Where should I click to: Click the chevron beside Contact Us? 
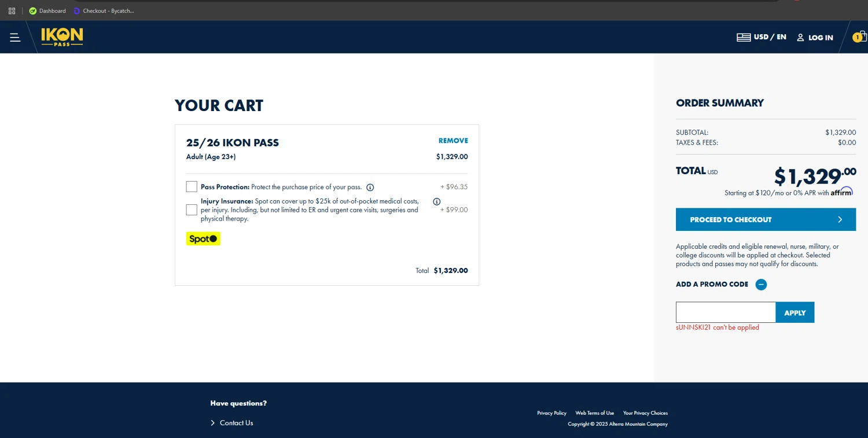[x=213, y=423]
